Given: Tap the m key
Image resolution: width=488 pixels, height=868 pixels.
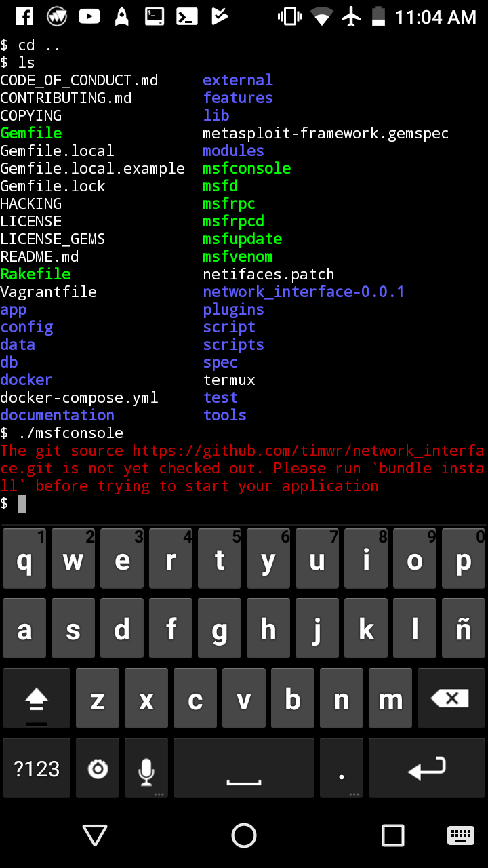Looking at the screenshot, I should coord(390,698).
